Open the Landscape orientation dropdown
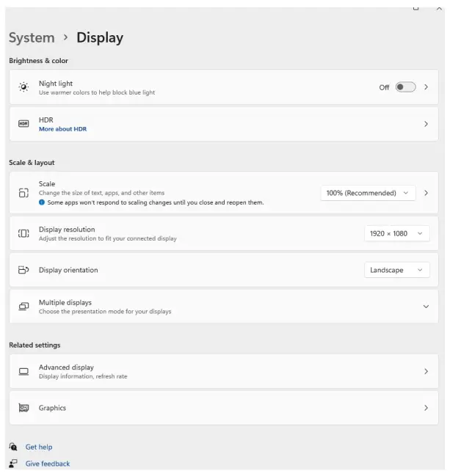 396,270
